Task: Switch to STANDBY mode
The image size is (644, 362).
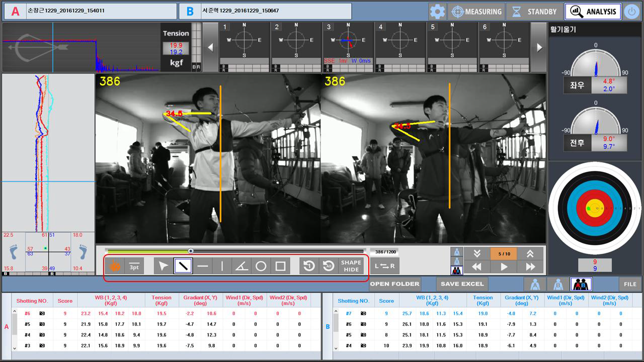Action: click(535, 12)
